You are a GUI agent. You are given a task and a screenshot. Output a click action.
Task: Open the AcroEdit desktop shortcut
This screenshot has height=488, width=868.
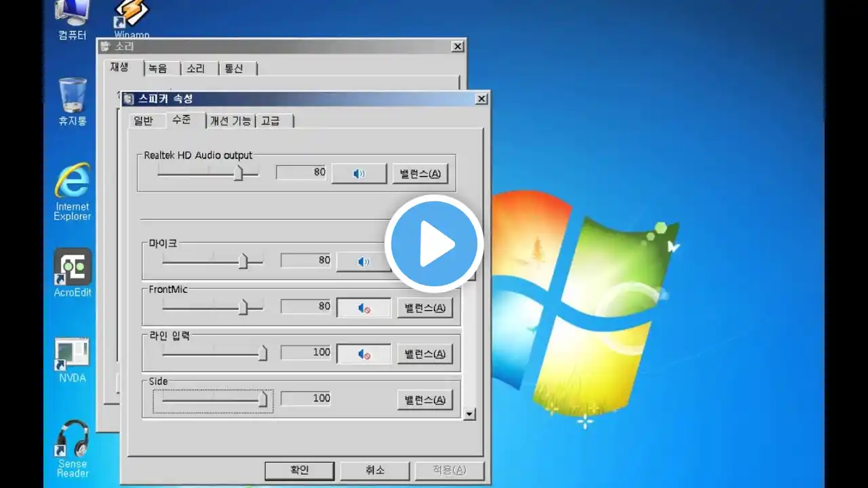73,273
